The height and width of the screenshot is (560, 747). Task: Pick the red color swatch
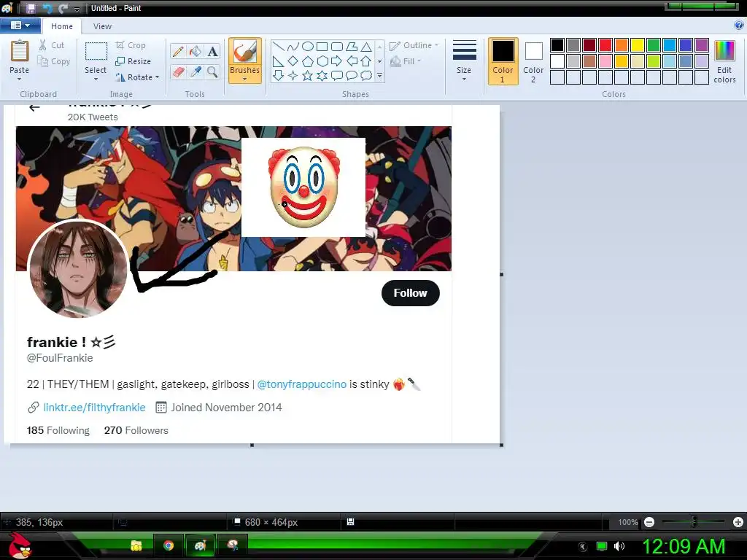coord(605,45)
